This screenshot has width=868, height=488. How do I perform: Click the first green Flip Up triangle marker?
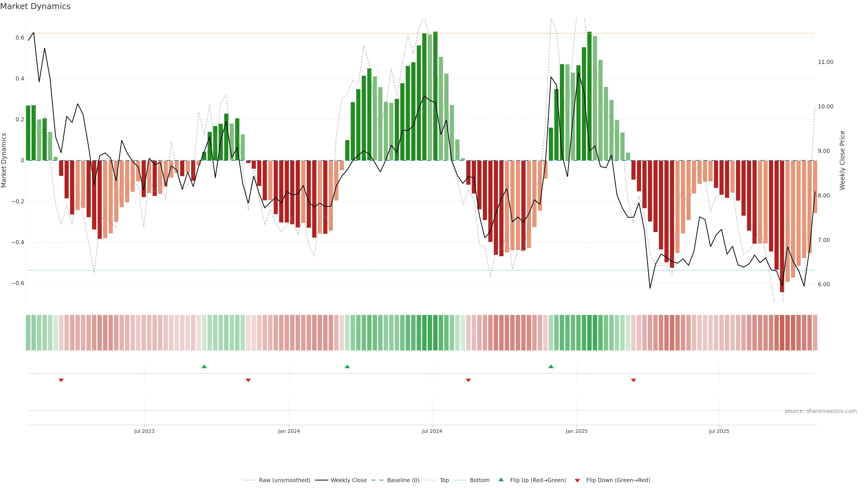click(x=204, y=366)
